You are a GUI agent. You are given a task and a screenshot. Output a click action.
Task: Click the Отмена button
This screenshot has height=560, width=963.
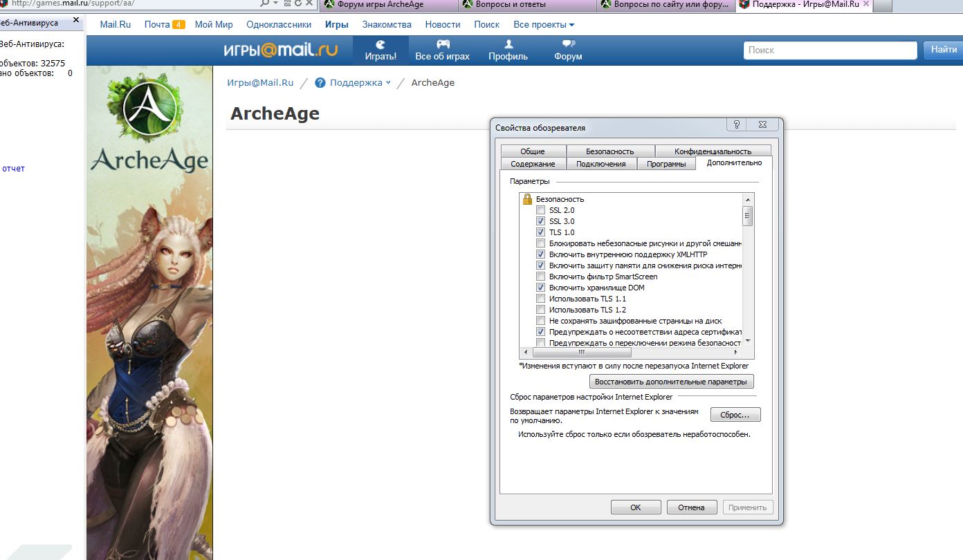(x=691, y=507)
